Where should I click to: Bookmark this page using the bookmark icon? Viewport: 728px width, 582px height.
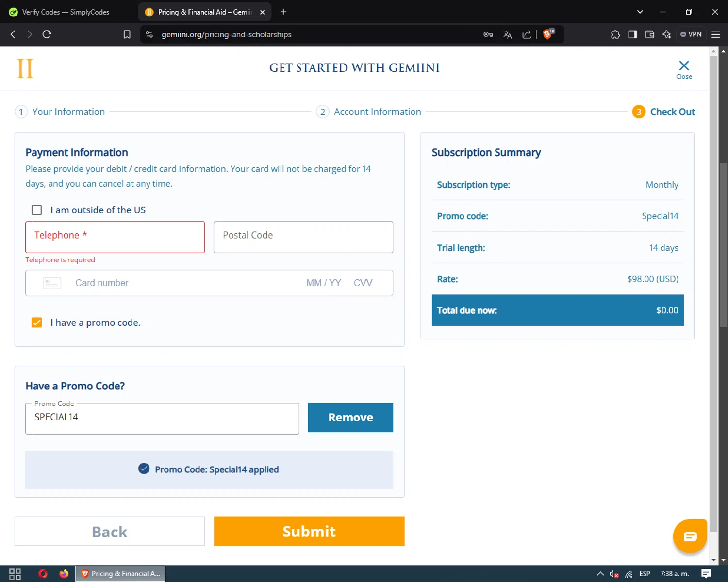(x=127, y=34)
